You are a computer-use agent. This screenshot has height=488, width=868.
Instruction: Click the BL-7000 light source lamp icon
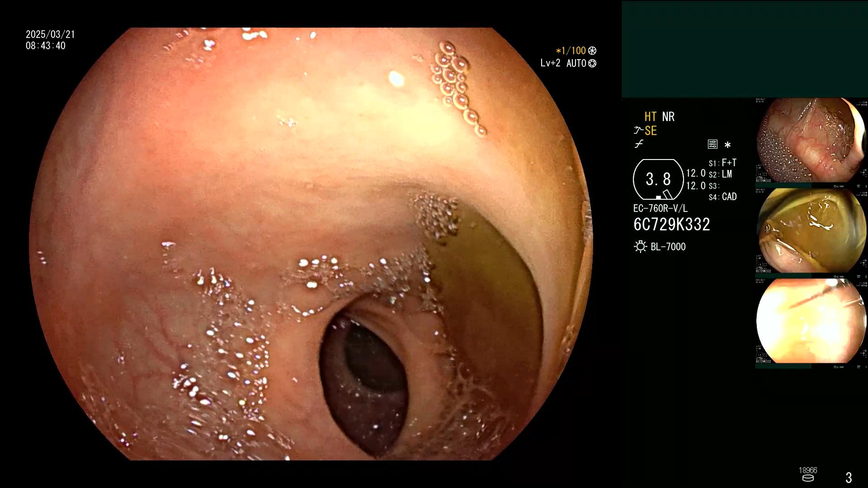pos(640,246)
